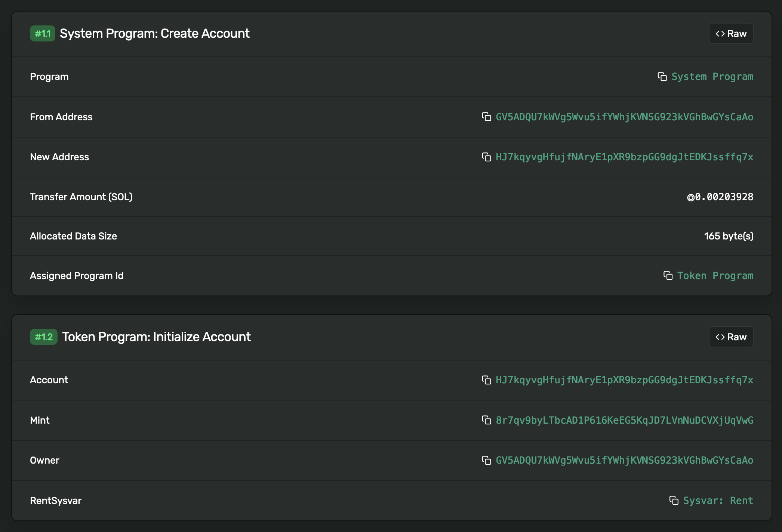This screenshot has width=782, height=532.
Task: Copy the Account address in Initialize Account
Action: [x=486, y=380]
